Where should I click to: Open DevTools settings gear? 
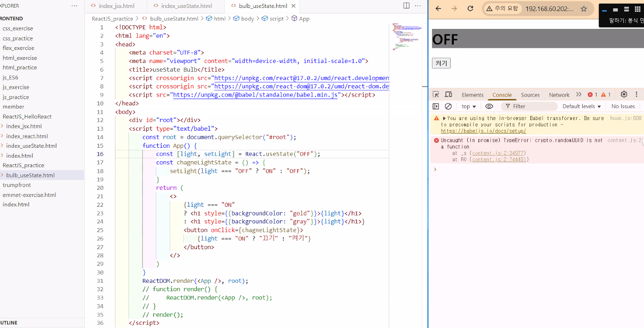click(624, 94)
